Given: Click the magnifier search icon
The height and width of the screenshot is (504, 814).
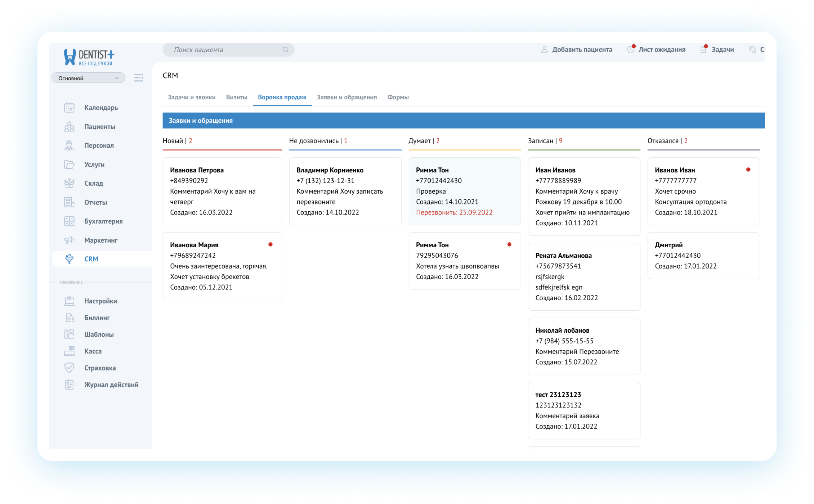Looking at the screenshot, I should (285, 50).
